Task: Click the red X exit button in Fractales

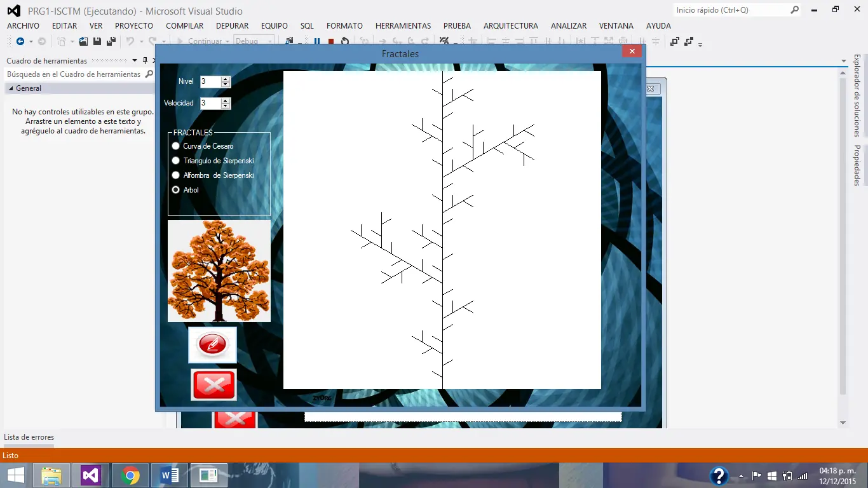Action: (x=214, y=384)
